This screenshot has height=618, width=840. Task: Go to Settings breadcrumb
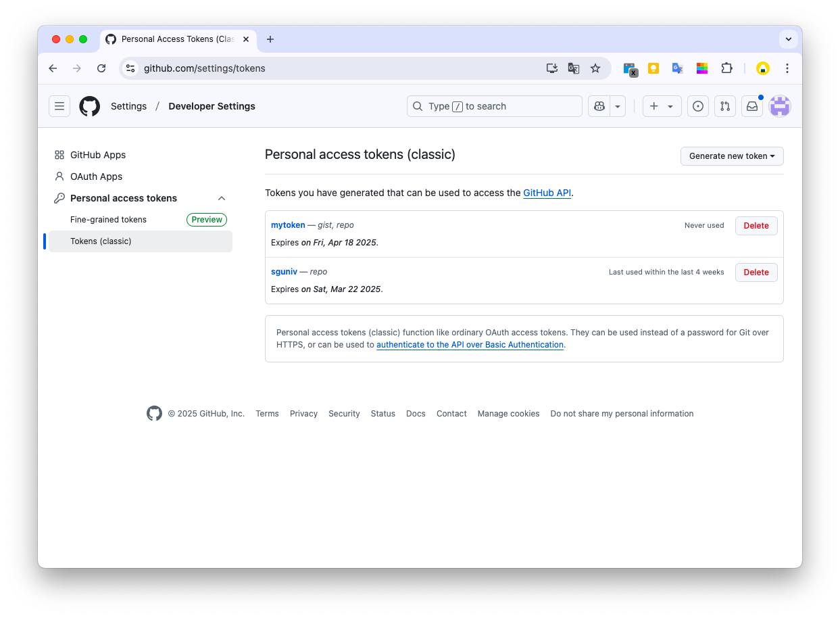[x=128, y=106]
